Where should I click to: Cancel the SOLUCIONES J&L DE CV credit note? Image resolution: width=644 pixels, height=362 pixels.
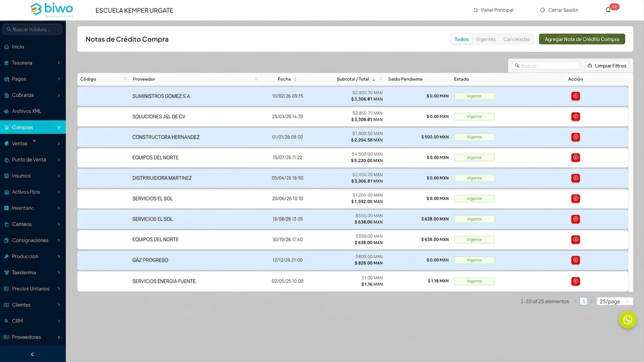coord(575,116)
